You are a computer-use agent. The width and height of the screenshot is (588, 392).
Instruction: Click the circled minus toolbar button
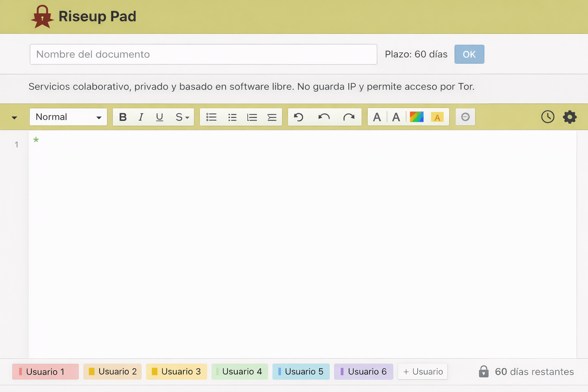click(x=465, y=117)
